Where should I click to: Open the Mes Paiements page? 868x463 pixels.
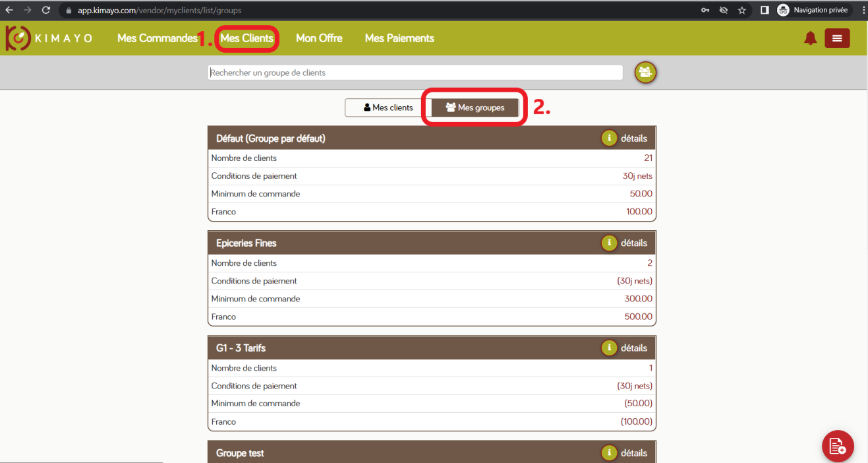point(399,38)
